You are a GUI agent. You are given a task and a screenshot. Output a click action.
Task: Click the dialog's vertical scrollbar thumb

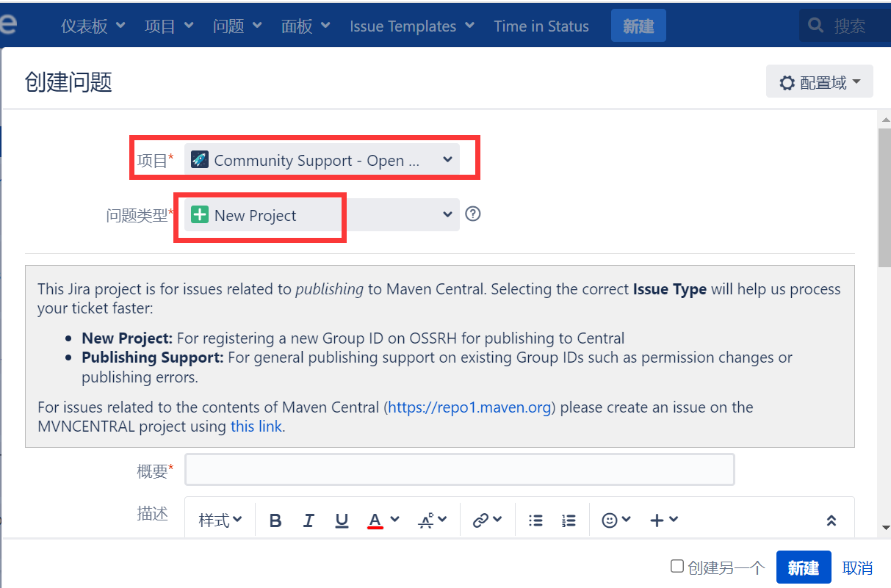coord(884,197)
